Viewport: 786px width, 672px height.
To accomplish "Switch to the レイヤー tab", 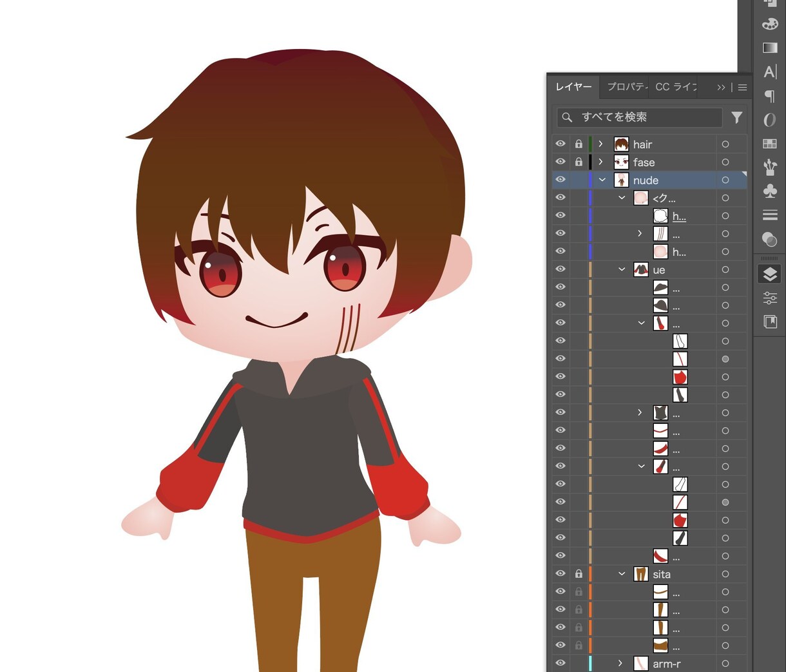I will click(x=573, y=87).
